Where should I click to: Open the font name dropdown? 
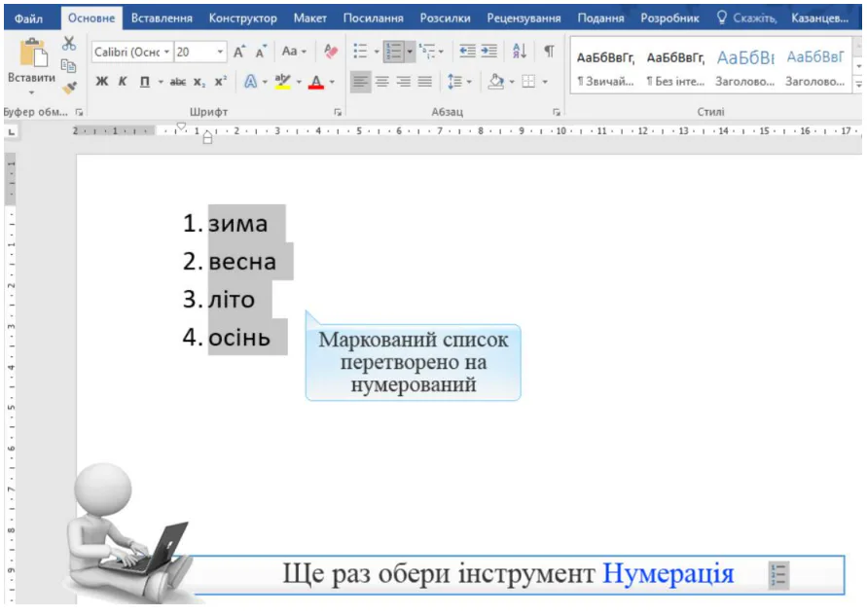point(166,52)
